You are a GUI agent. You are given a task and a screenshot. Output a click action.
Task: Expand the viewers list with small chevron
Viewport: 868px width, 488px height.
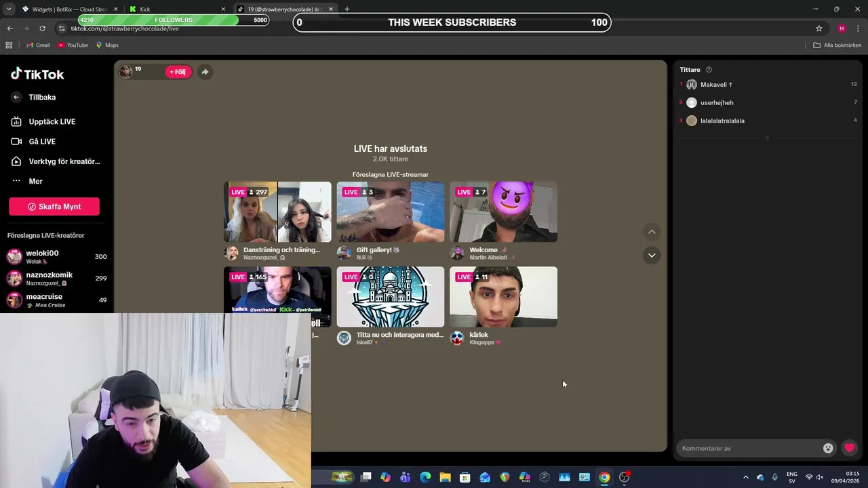click(767, 138)
